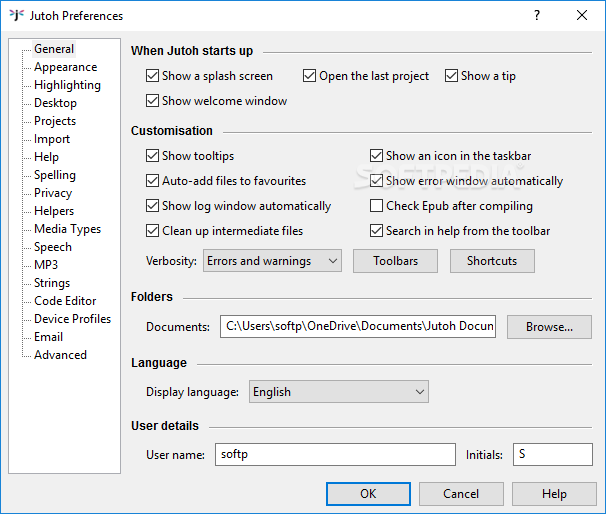Click the Shortcuts button
The height and width of the screenshot is (514, 606).
pyautogui.click(x=492, y=261)
